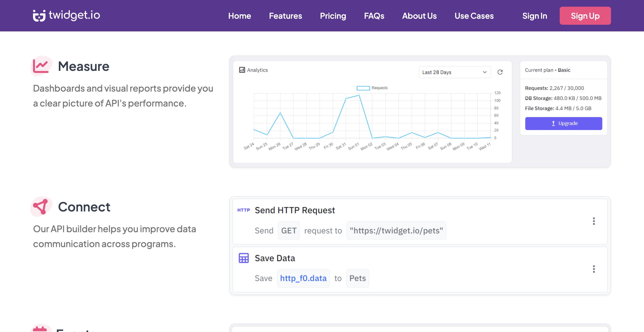Click the Analytics panel icon

click(242, 70)
